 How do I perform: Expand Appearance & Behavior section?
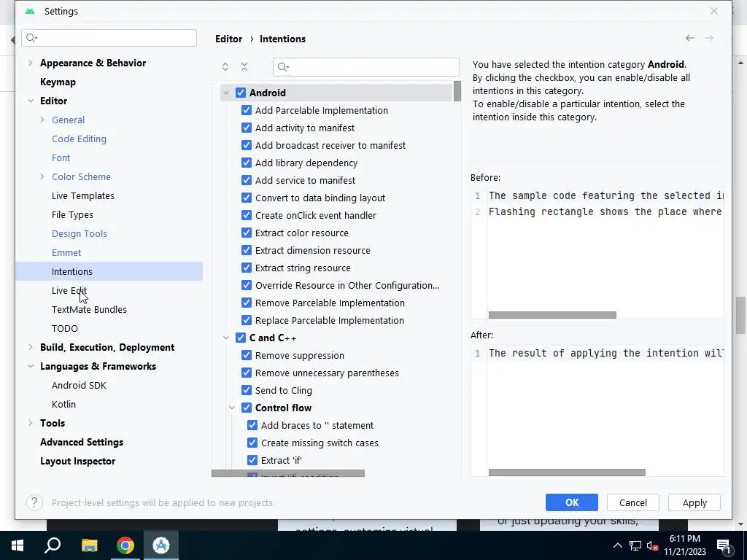[x=31, y=63]
